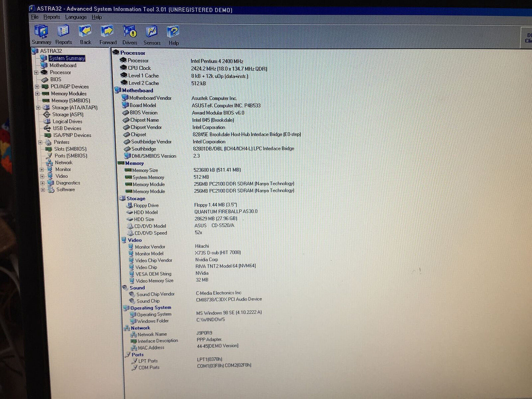
Task: Expand the Storage (ATA/ATAPI) tree node
Action: [38, 107]
